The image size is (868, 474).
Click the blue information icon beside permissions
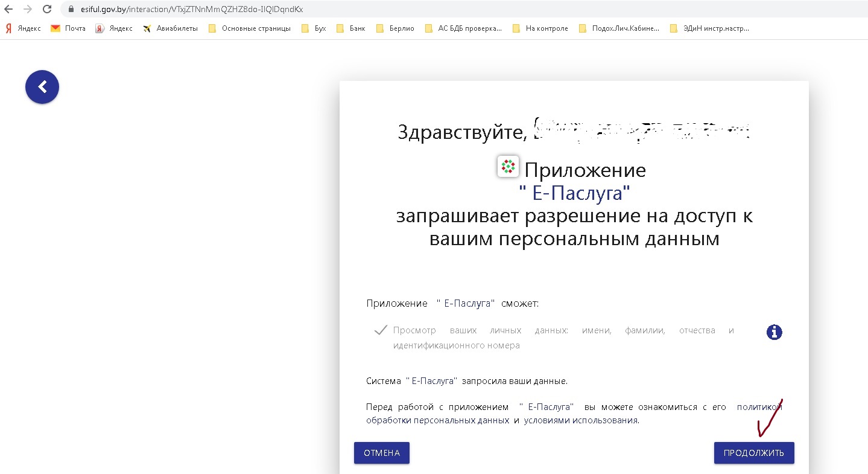pyautogui.click(x=774, y=332)
